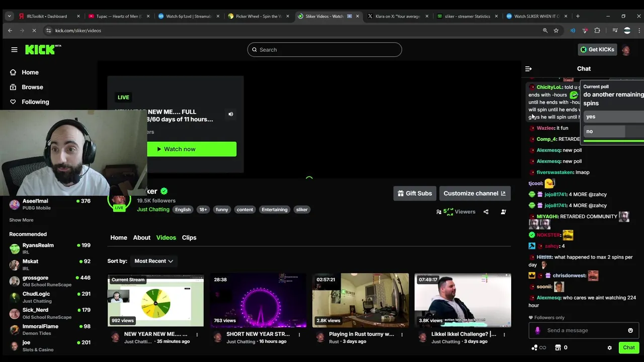Click the moderator user icon beside share
Screen dimensions: 644x362
503,212
